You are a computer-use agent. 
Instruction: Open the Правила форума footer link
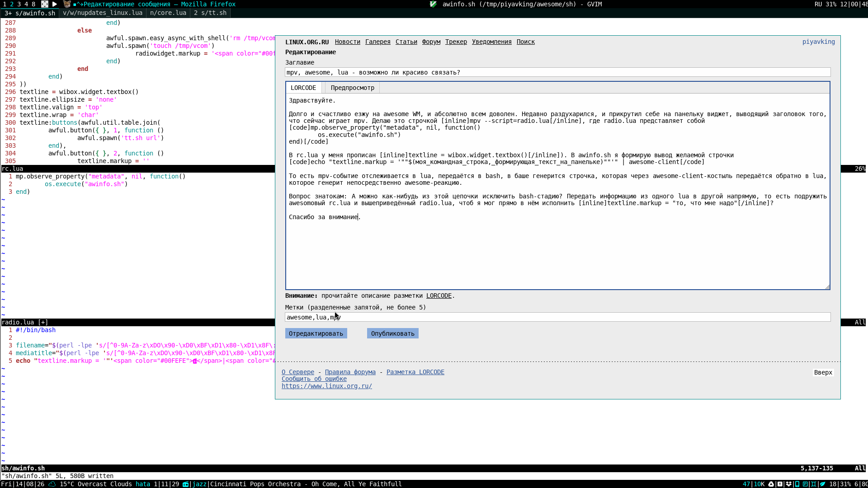(x=350, y=372)
